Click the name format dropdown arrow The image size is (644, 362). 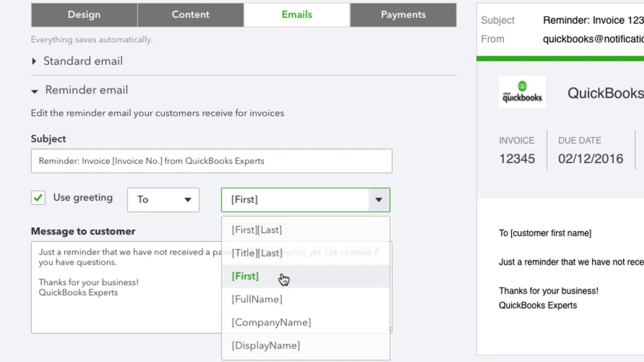point(378,200)
